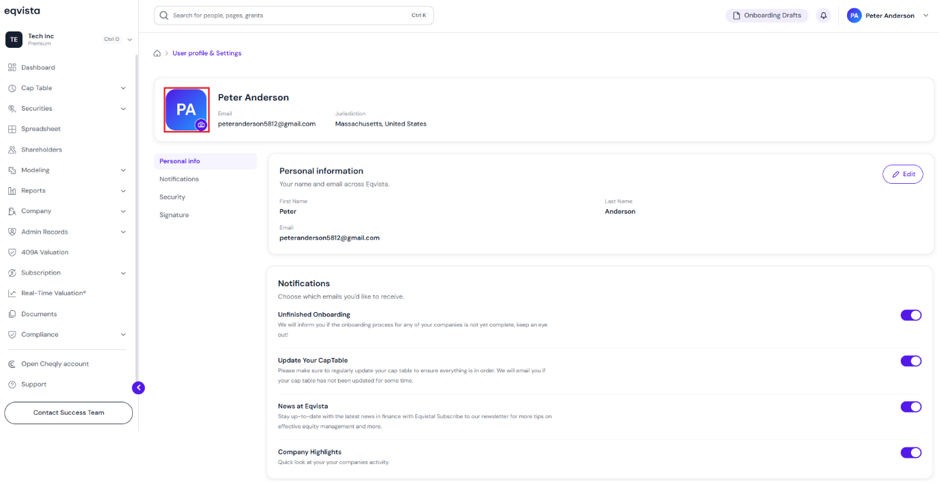Image resolution: width=939 pixels, height=483 pixels.
Task: Click the Reports chart icon
Action: [12, 191]
